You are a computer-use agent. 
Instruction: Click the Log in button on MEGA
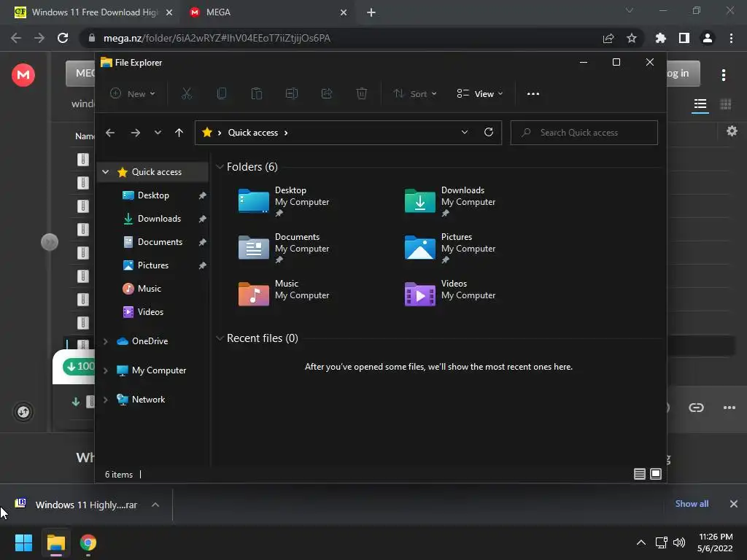(x=683, y=74)
